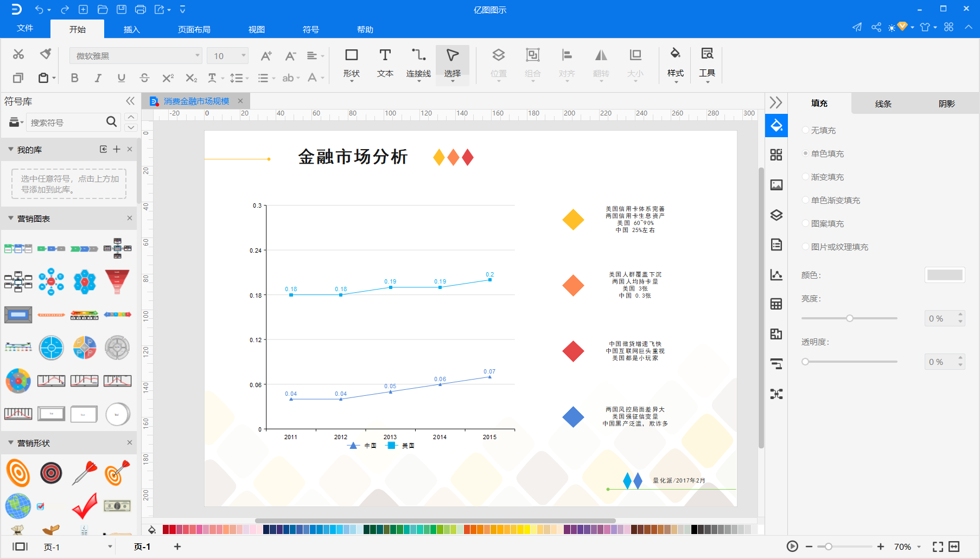Click the Undo arrow icon
980x559 pixels.
click(x=39, y=9)
